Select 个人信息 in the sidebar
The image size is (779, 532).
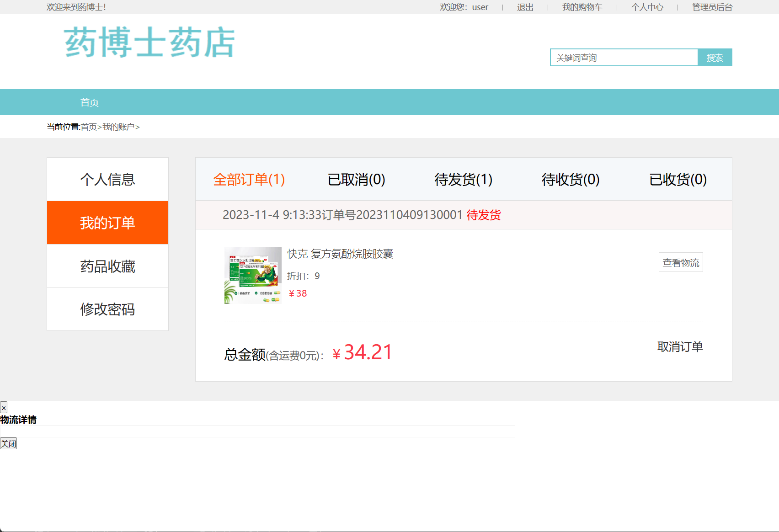107,179
